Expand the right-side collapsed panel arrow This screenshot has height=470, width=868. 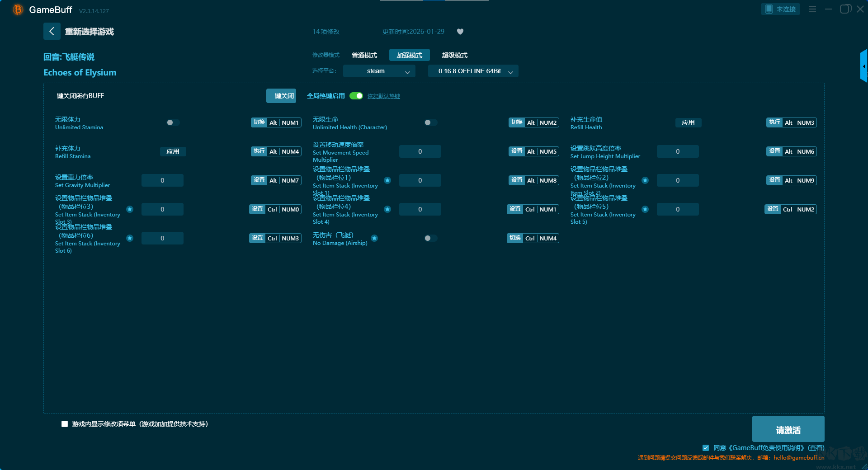tap(863, 66)
